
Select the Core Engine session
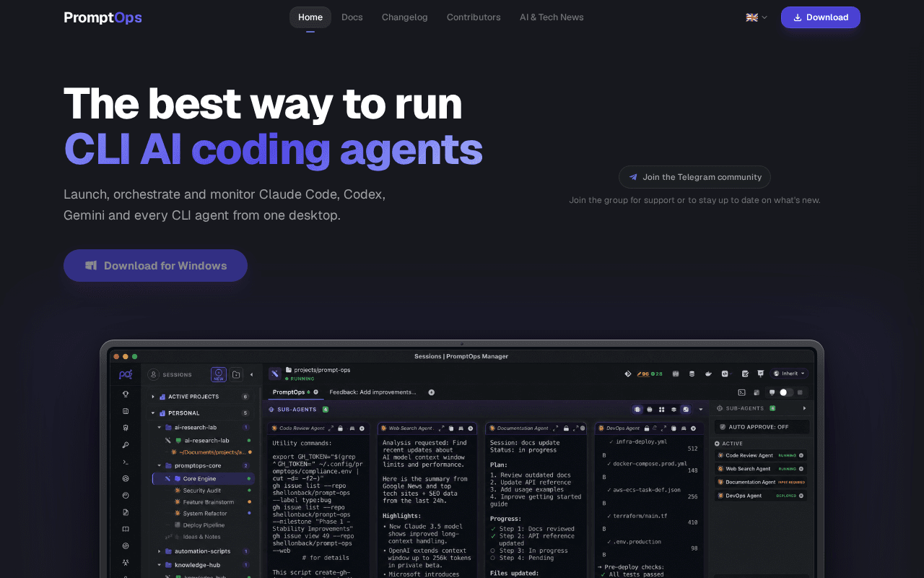click(x=204, y=478)
